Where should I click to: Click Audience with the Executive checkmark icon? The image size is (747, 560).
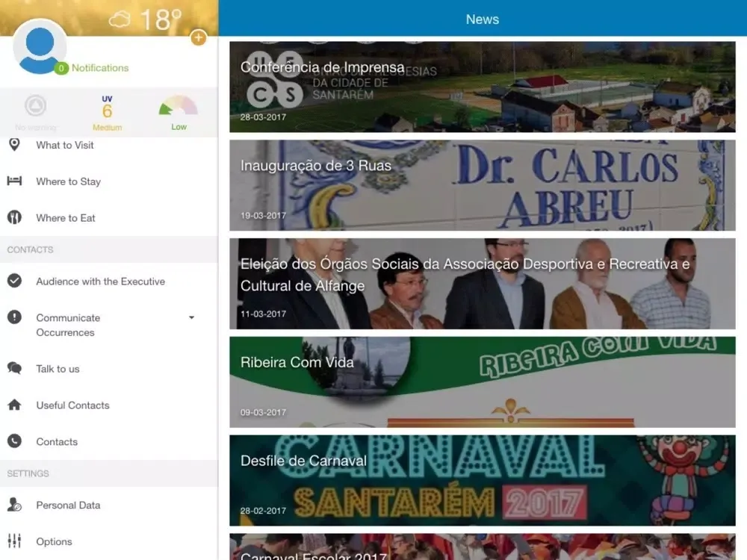pyautogui.click(x=14, y=281)
